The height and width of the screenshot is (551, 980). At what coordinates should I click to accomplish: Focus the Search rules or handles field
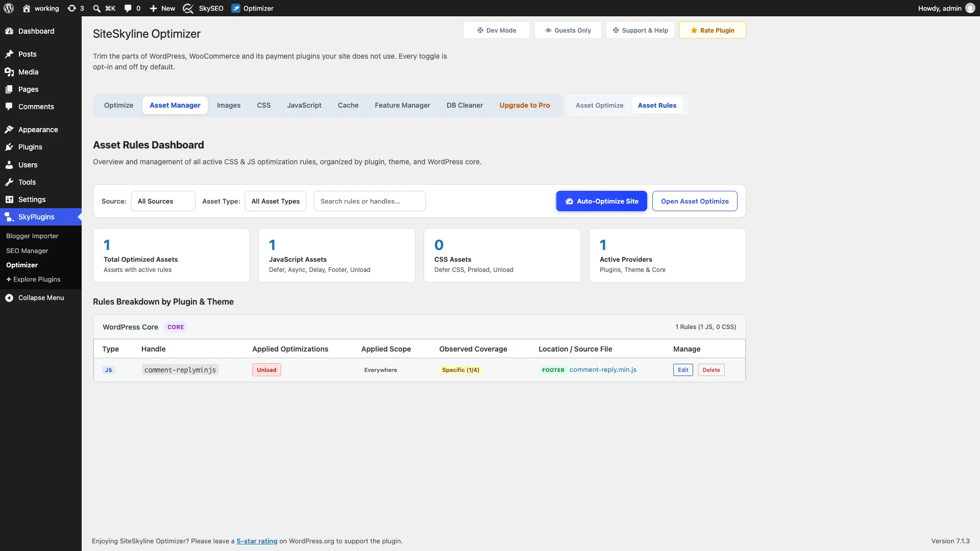pos(370,201)
